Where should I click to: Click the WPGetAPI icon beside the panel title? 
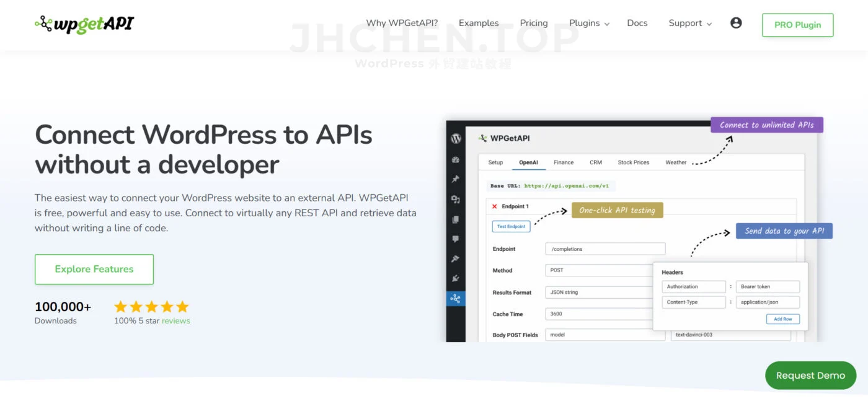point(483,138)
